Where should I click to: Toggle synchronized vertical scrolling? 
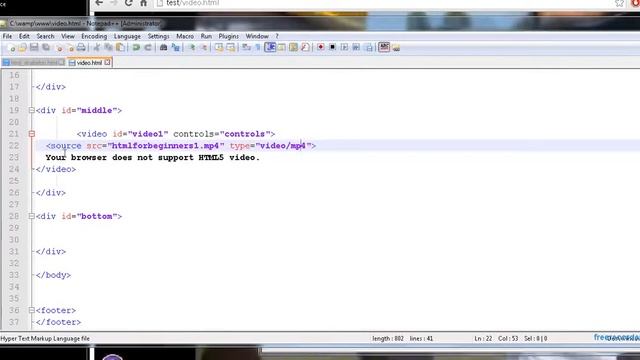click(x=219, y=48)
